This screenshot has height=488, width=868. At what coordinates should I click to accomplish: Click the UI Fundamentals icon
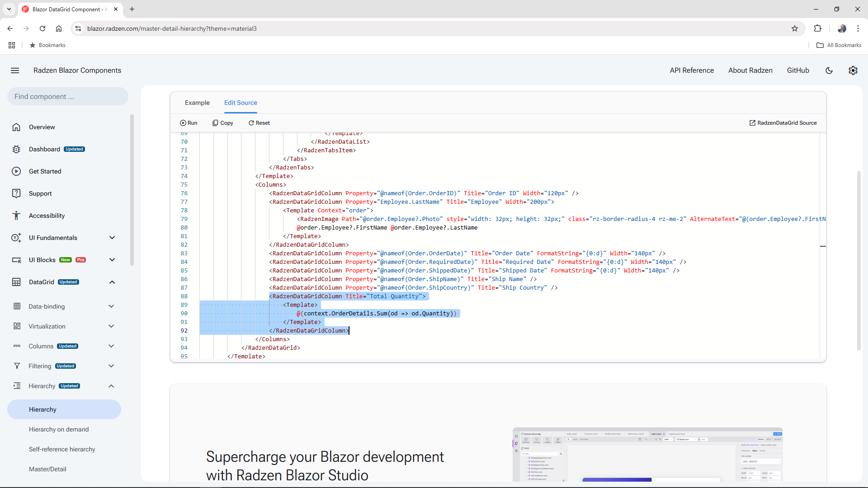pos(16,238)
